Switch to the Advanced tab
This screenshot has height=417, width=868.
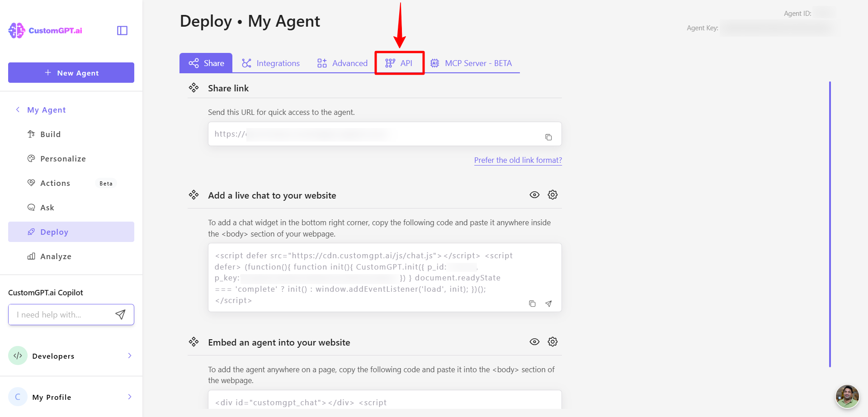[342, 63]
